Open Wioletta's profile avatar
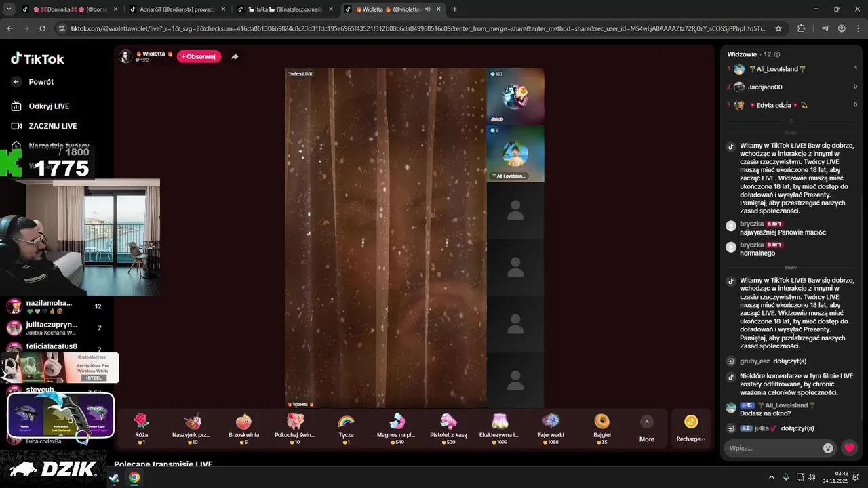Screen dimensions: 868x488 click(125, 56)
